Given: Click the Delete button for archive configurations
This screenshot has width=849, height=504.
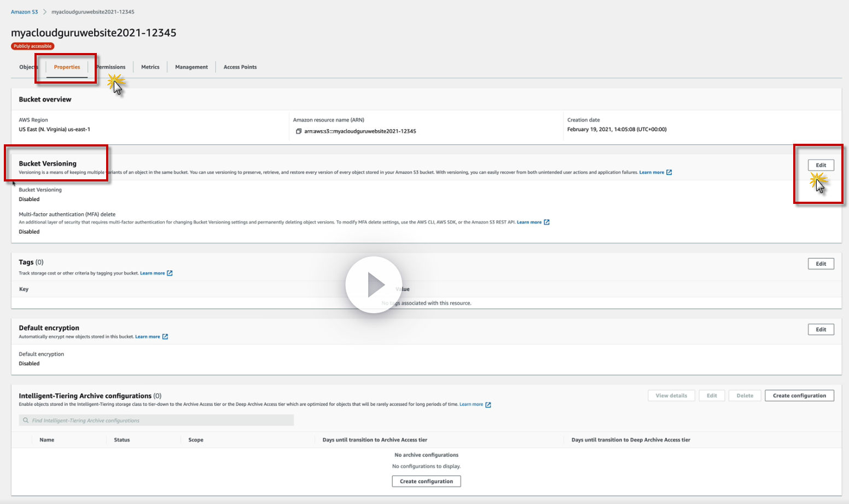Looking at the screenshot, I should pos(745,396).
